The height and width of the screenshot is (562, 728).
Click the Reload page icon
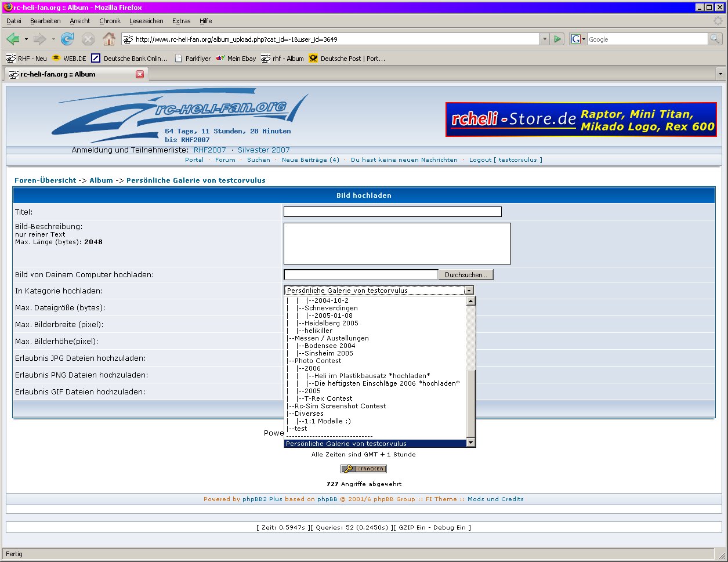tap(67, 39)
